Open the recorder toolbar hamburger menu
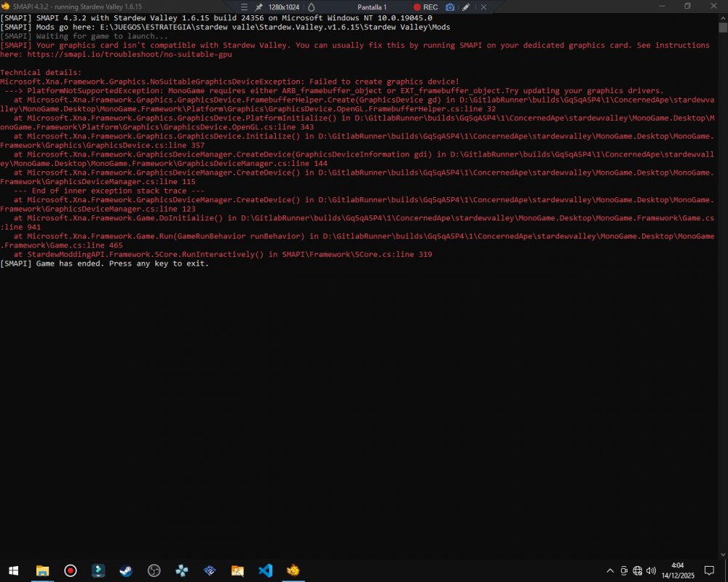Screen dimensions: 728x582 click(245, 7)
